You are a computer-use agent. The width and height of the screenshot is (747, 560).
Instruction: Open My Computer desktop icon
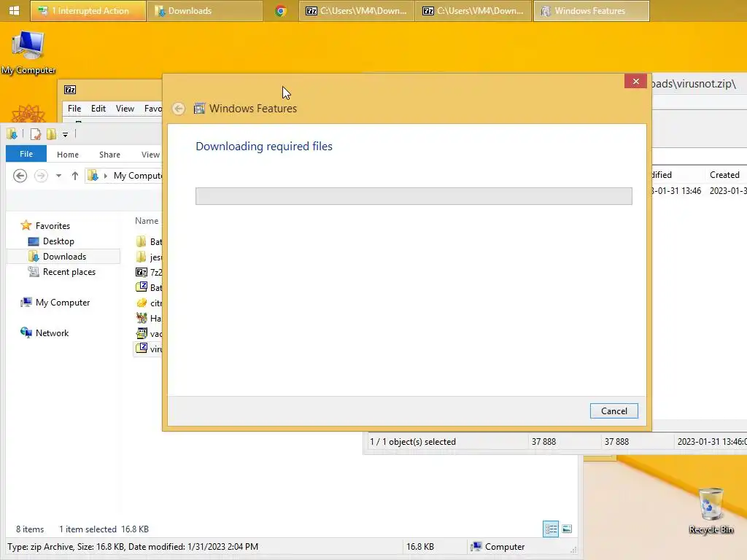[x=28, y=52]
